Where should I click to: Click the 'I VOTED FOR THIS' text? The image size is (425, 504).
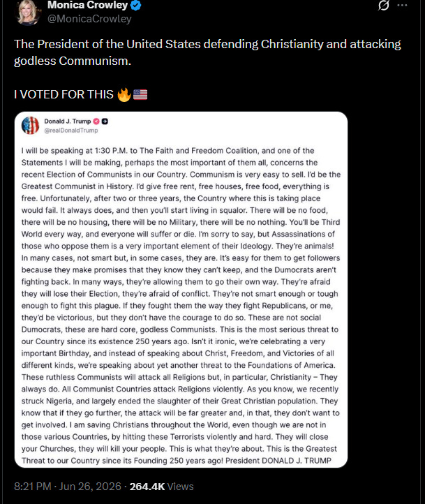64,94
